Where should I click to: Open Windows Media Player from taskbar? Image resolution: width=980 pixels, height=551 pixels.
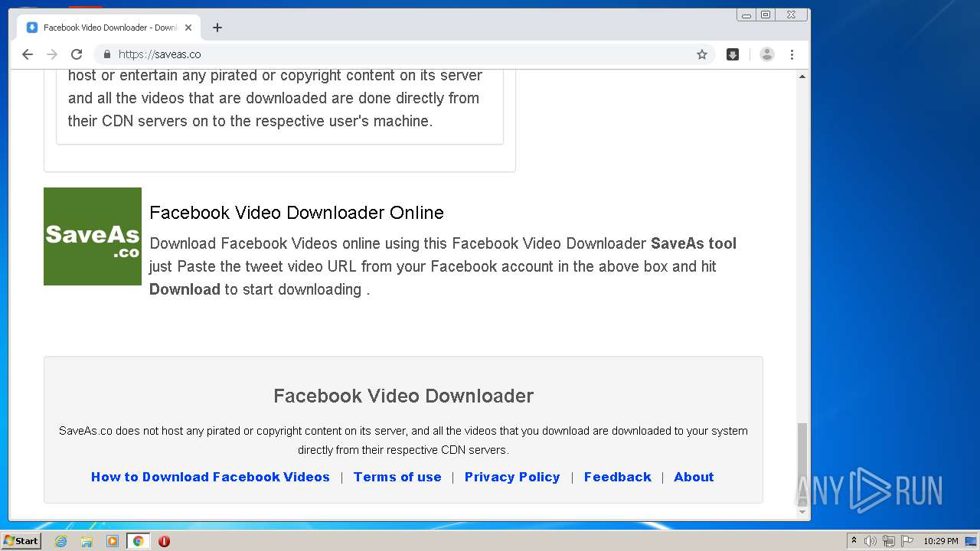[x=113, y=541]
